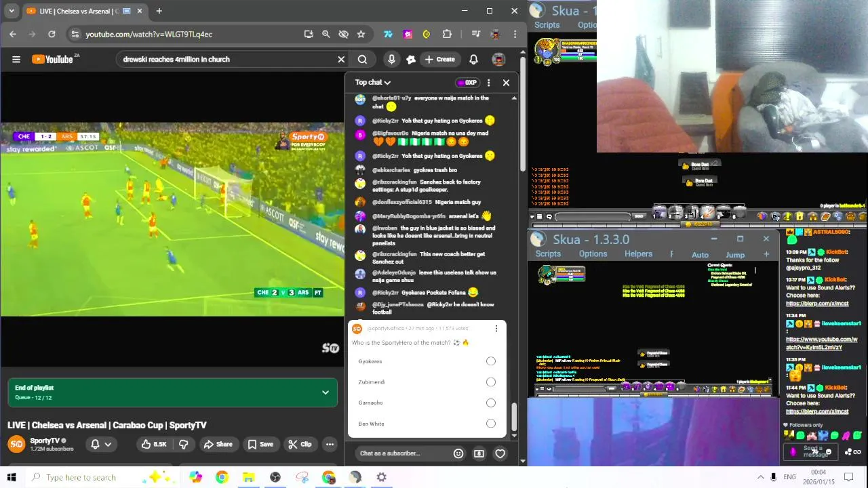
Task: Open chat emoji picker
Action: click(x=458, y=453)
